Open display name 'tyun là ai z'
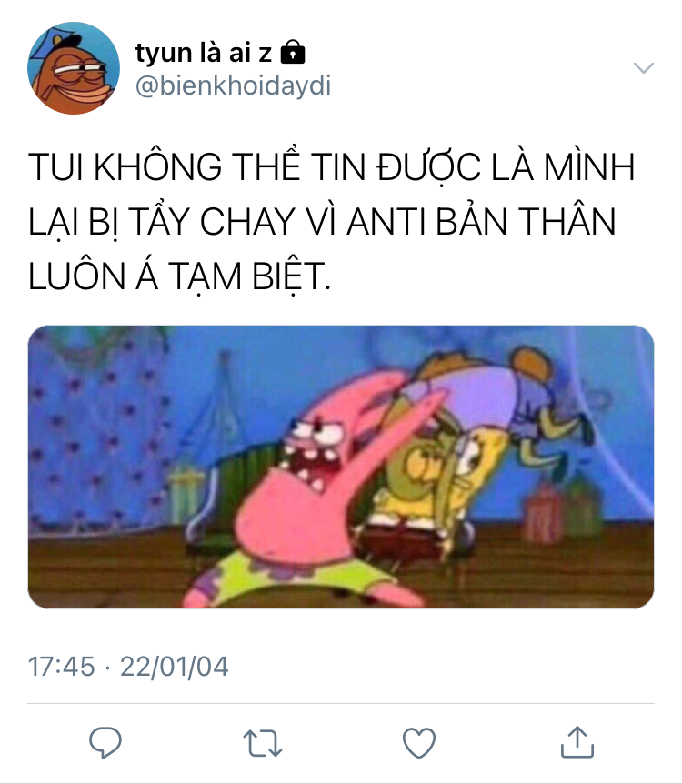682x784 pixels. 204,53
